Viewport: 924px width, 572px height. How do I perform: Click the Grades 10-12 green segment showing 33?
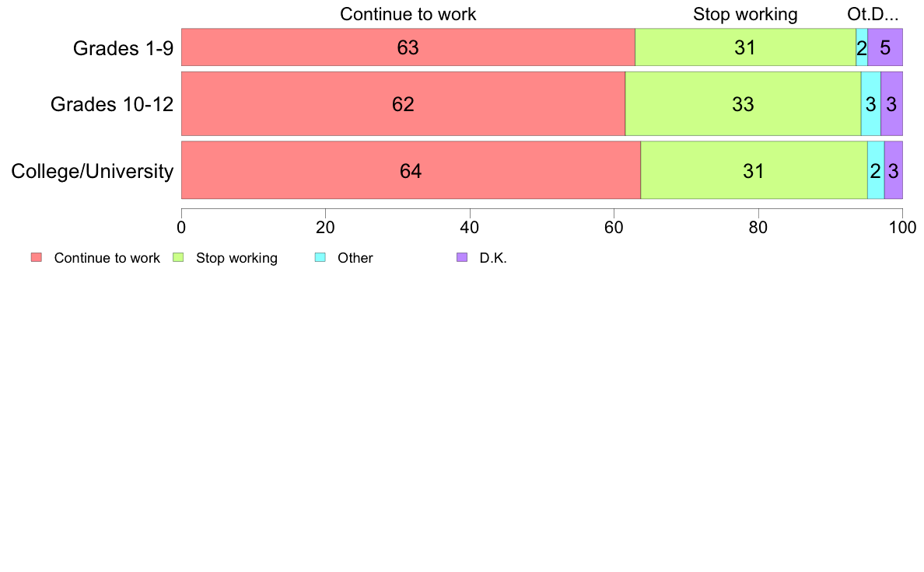(743, 103)
